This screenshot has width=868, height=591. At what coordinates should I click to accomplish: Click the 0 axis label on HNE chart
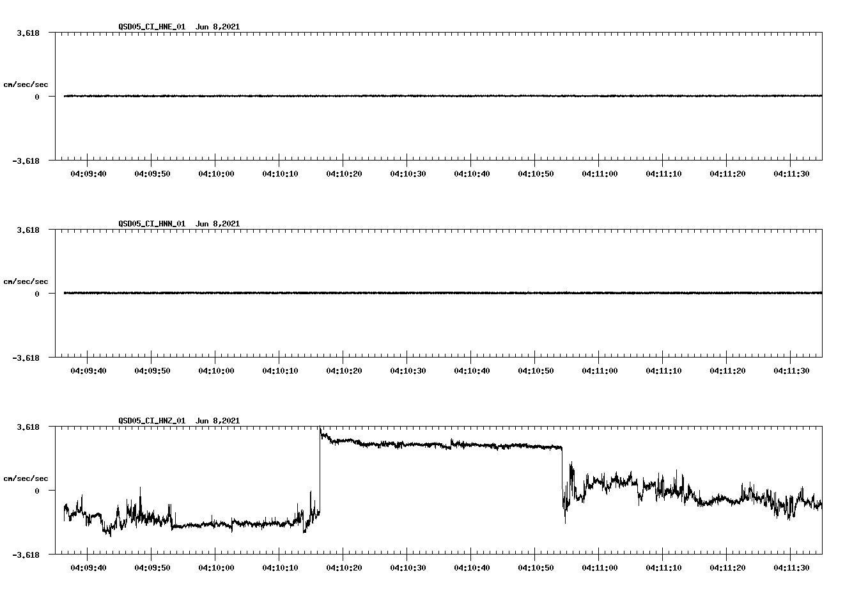[x=37, y=97]
